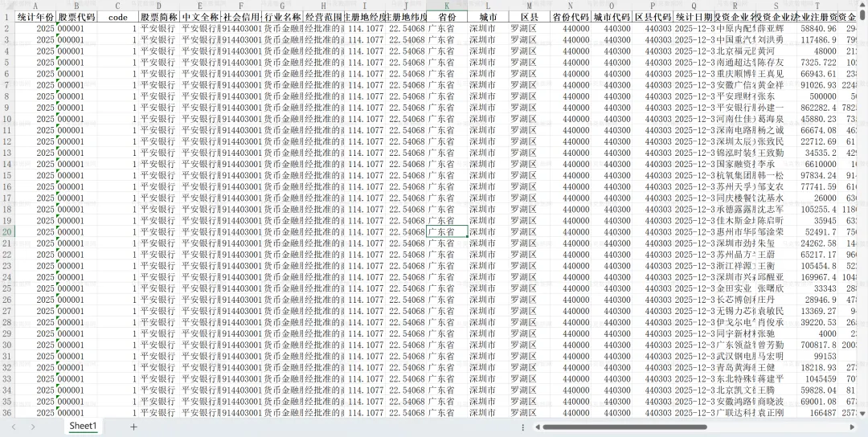Select the cell containing 薛亚辉

tap(776, 28)
